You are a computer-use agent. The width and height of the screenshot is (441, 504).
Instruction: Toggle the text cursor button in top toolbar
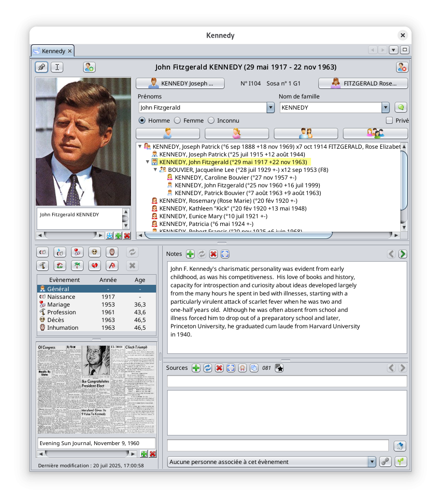tap(57, 67)
